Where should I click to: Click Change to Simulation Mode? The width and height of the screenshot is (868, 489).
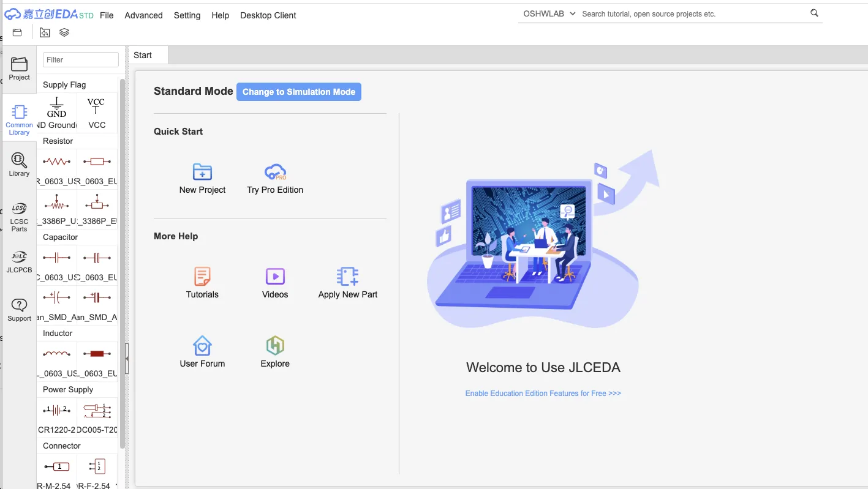point(298,91)
